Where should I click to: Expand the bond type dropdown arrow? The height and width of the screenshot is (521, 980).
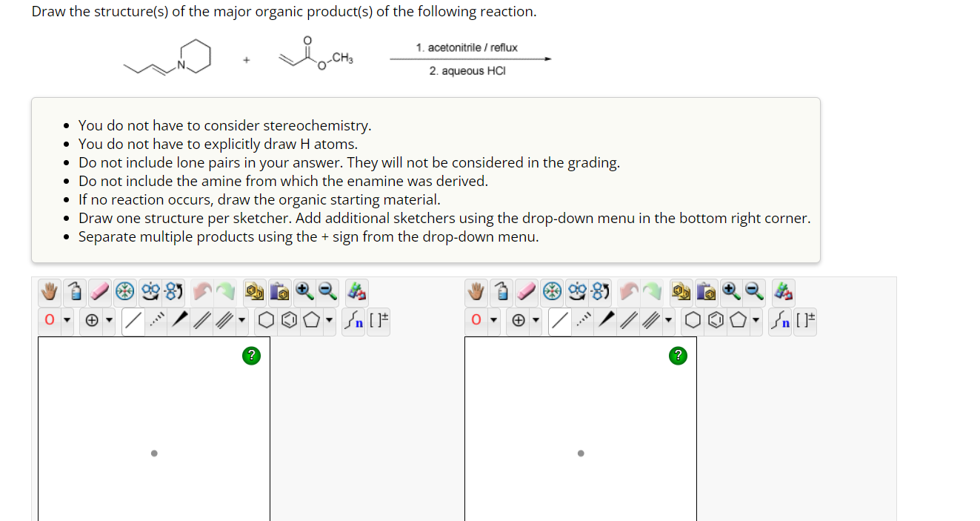240,321
